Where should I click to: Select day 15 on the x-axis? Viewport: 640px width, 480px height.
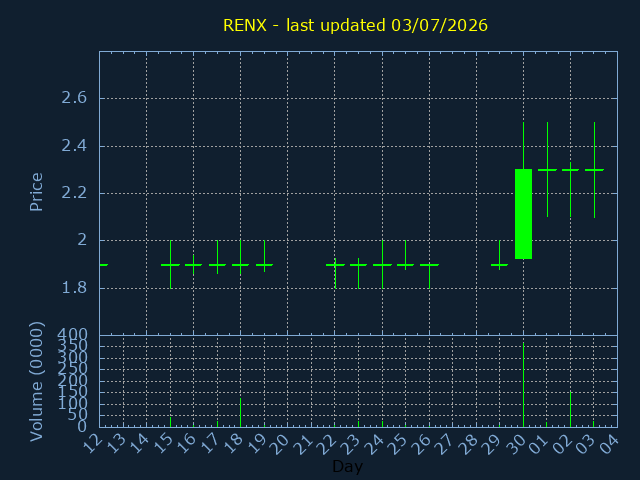pyautogui.click(x=165, y=444)
